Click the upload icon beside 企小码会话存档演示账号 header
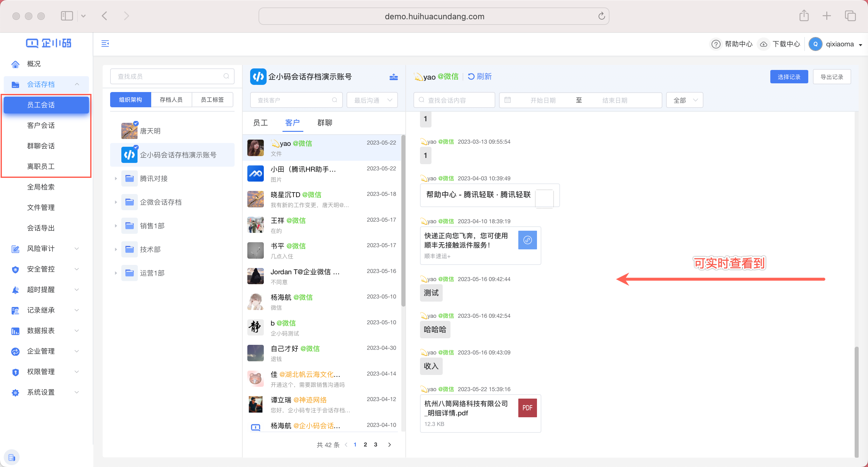The image size is (868, 467). coord(394,77)
